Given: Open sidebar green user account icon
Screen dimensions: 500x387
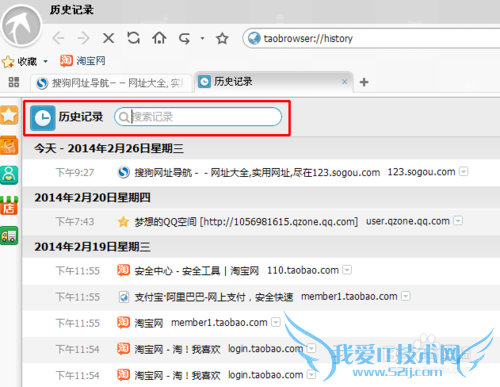Looking at the screenshot, I should point(9,175).
